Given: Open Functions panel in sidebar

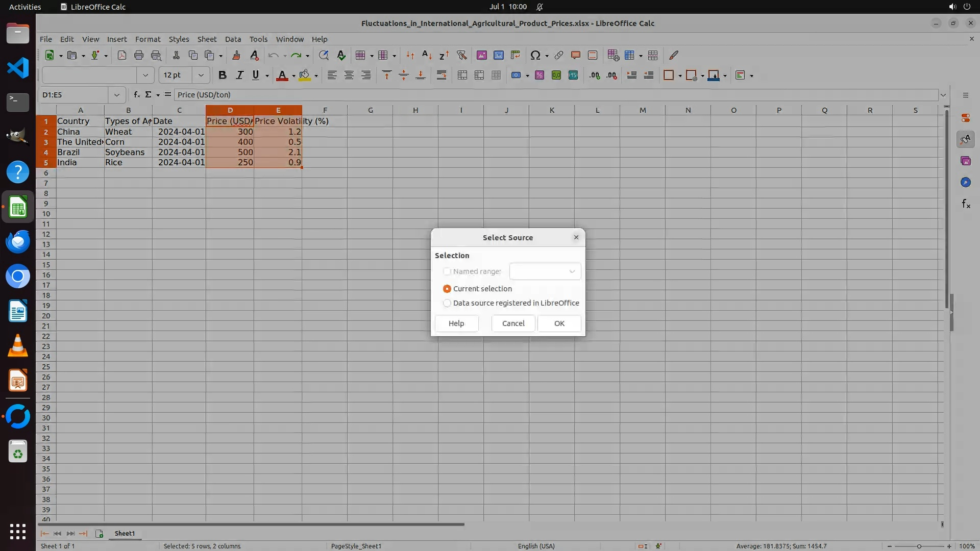Looking at the screenshot, I should pos(966,204).
